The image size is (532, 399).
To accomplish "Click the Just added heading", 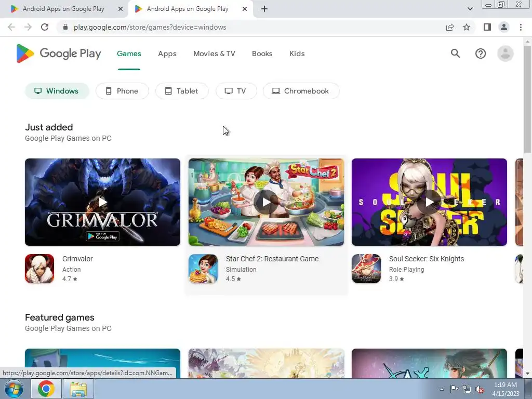I will click(x=49, y=127).
